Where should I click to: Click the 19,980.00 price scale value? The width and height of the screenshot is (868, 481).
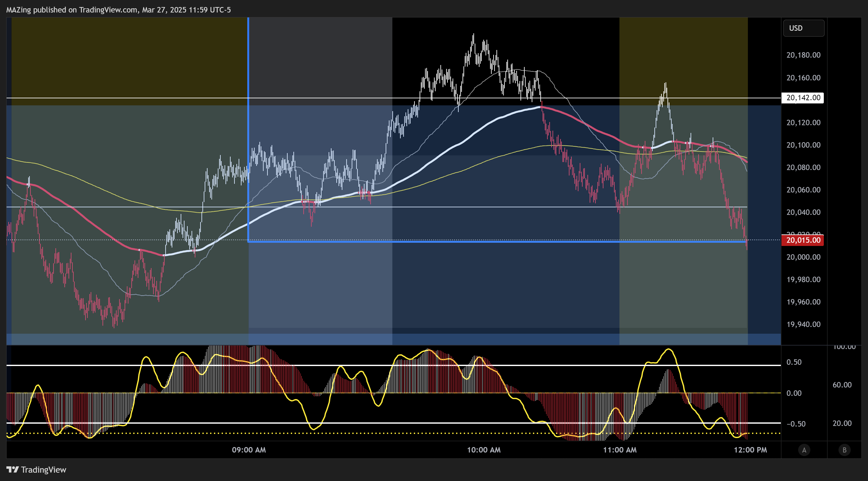803,280
